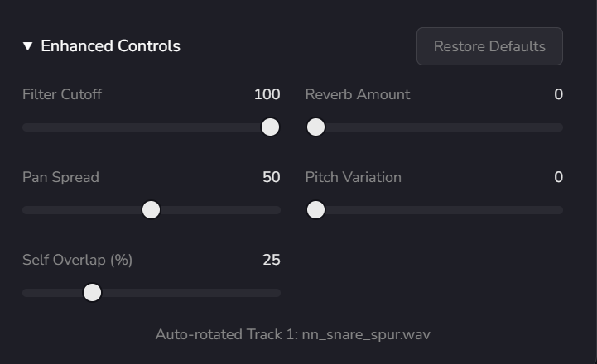
Task: Click the Filter Cutoff slider handle
Action: pyautogui.click(x=270, y=127)
